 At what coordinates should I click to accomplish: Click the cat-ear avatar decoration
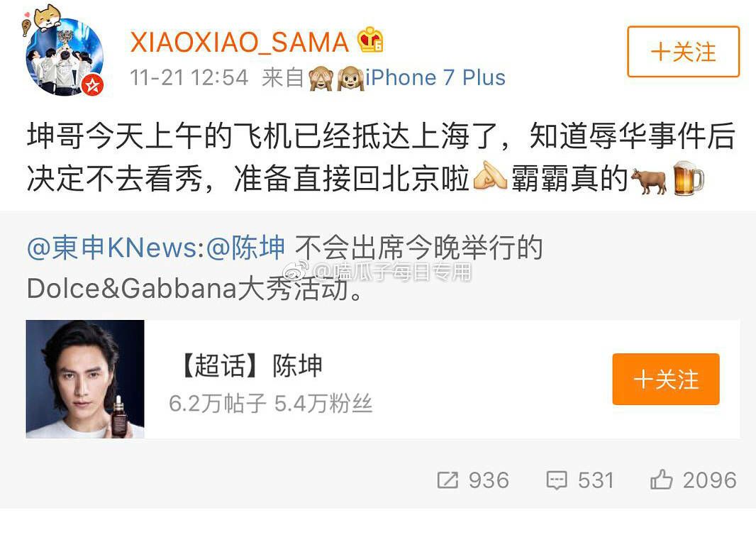(x=48, y=17)
